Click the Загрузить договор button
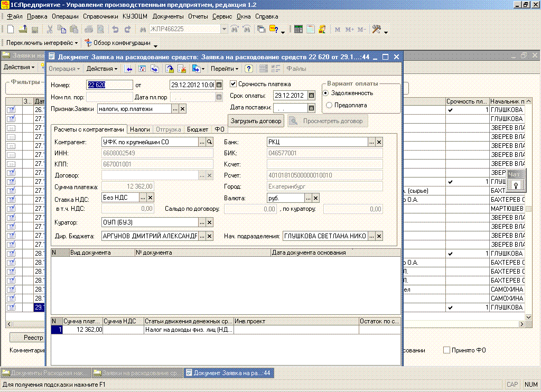This screenshot has width=541, height=392. tap(256, 121)
